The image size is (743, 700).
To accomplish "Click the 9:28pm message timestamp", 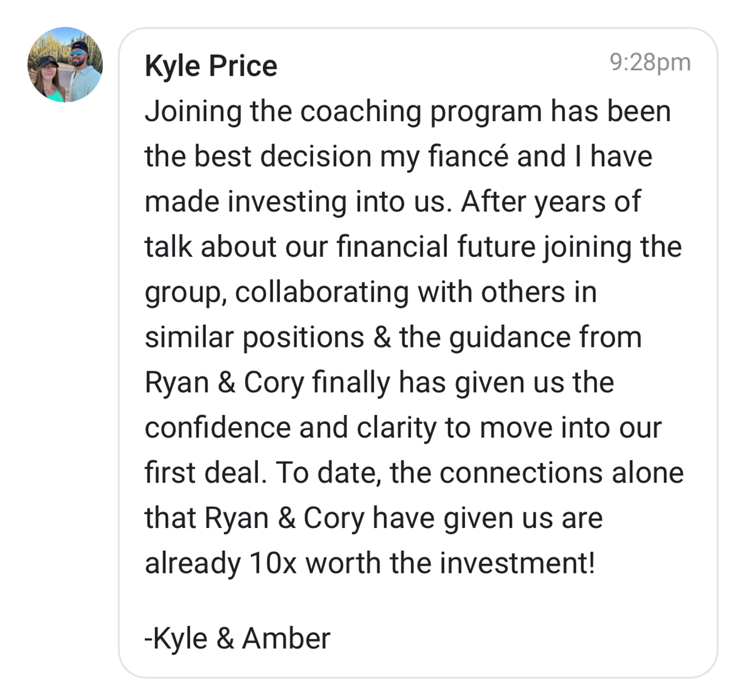I will (650, 62).
